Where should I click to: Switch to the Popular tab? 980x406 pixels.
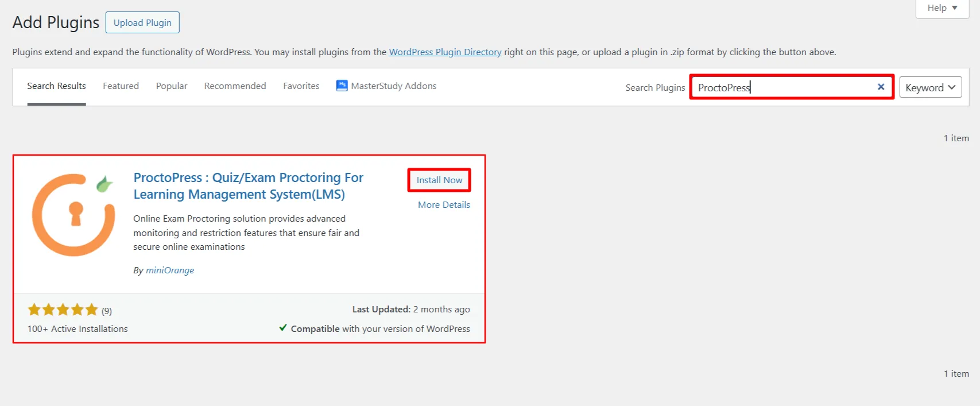point(172,86)
